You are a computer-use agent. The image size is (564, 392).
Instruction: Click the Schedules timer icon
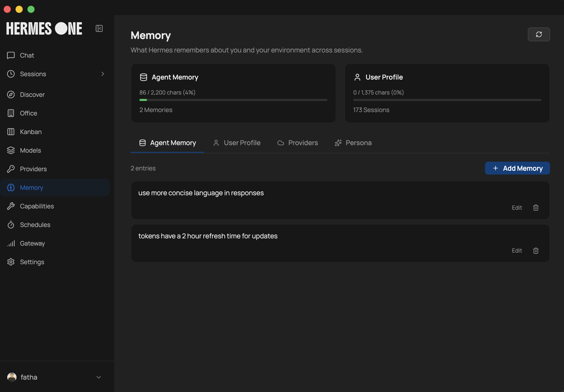click(x=11, y=225)
